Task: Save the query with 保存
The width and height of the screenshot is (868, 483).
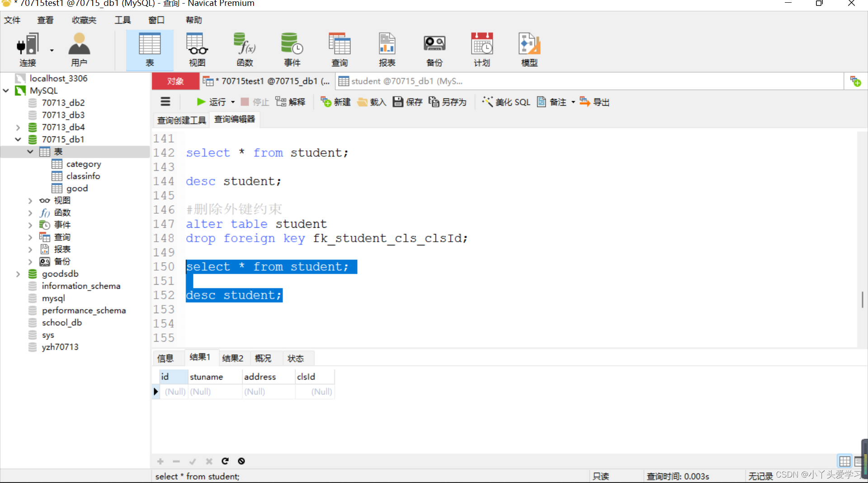Action: 407,102
